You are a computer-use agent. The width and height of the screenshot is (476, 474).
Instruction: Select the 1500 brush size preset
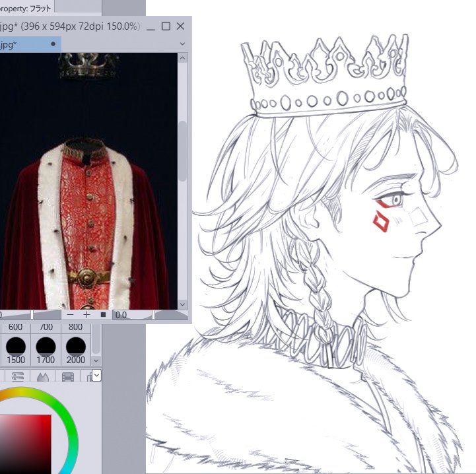coord(15,350)
